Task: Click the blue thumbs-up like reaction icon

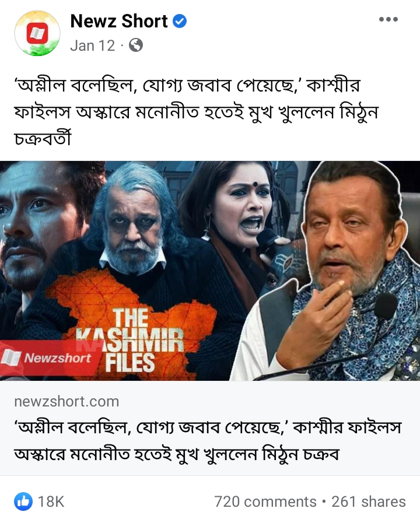Action: [x=23, y=502]
